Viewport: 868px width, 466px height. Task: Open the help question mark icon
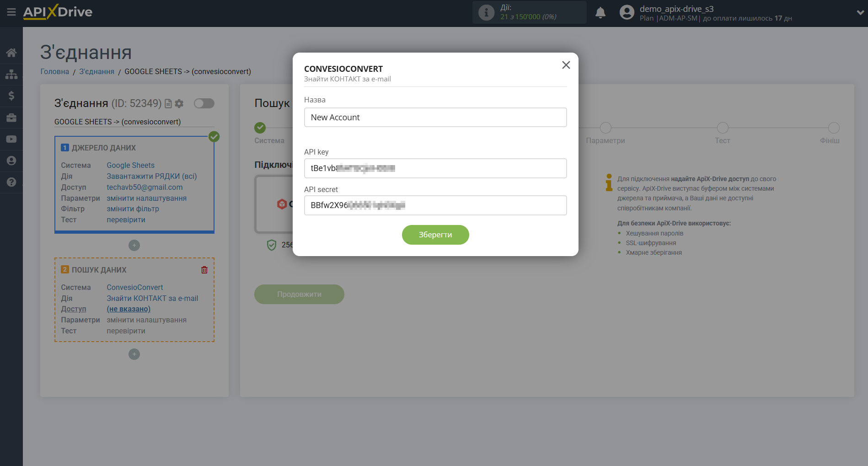[11, 182]
